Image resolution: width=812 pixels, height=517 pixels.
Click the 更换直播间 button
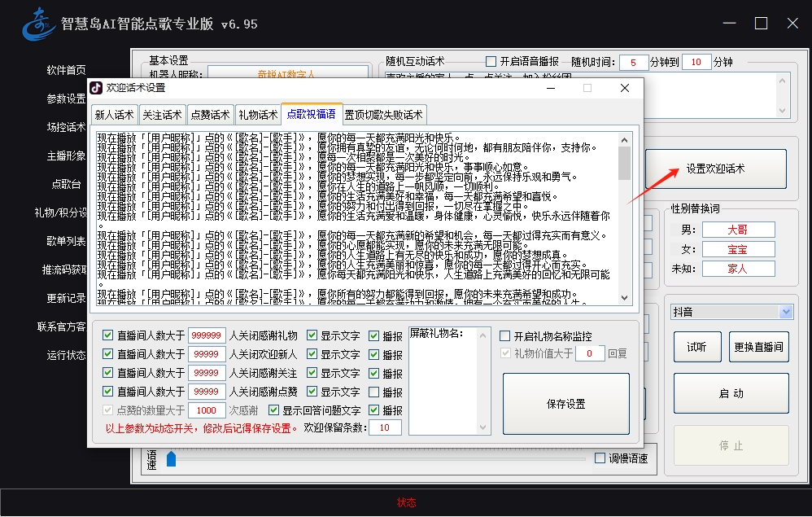click(758, 347)
